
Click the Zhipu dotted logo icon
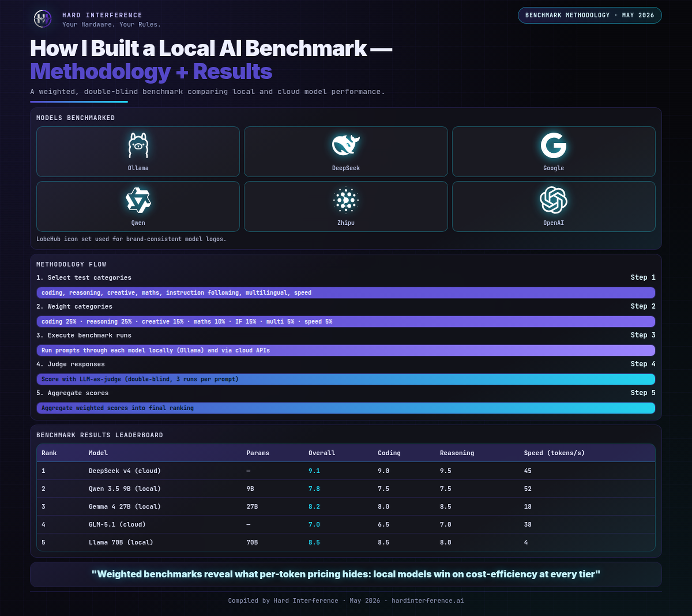[x=346, y=200]
